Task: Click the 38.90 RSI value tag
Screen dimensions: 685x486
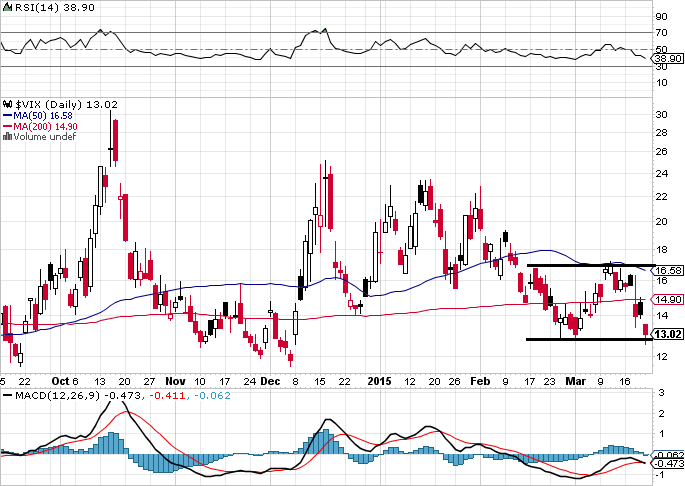Action: 669,60
